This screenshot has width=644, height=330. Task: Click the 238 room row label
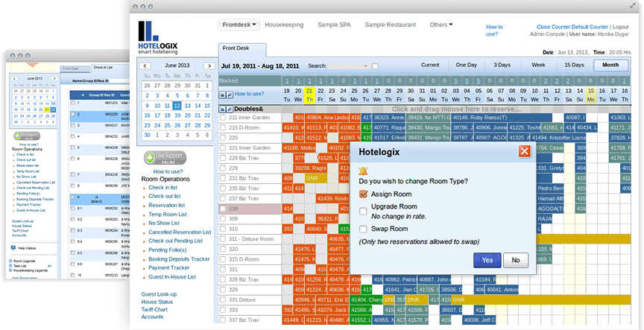(250, 209)
